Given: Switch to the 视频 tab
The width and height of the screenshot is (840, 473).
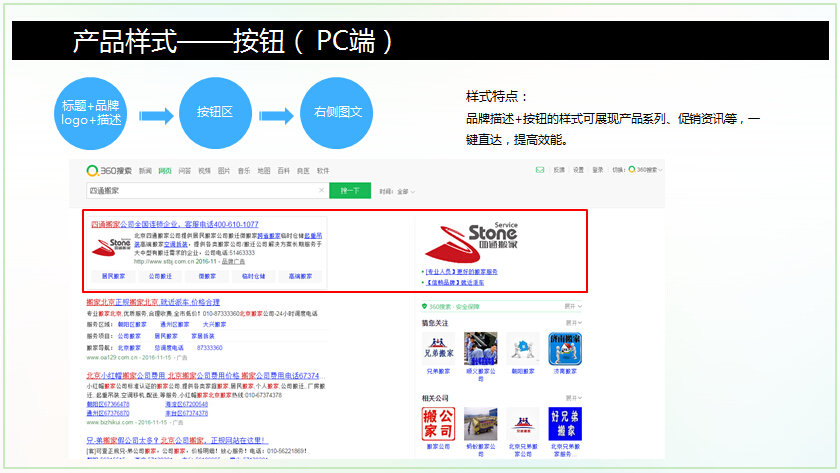Looking at the screenshot, I should (x=205, y=171).
